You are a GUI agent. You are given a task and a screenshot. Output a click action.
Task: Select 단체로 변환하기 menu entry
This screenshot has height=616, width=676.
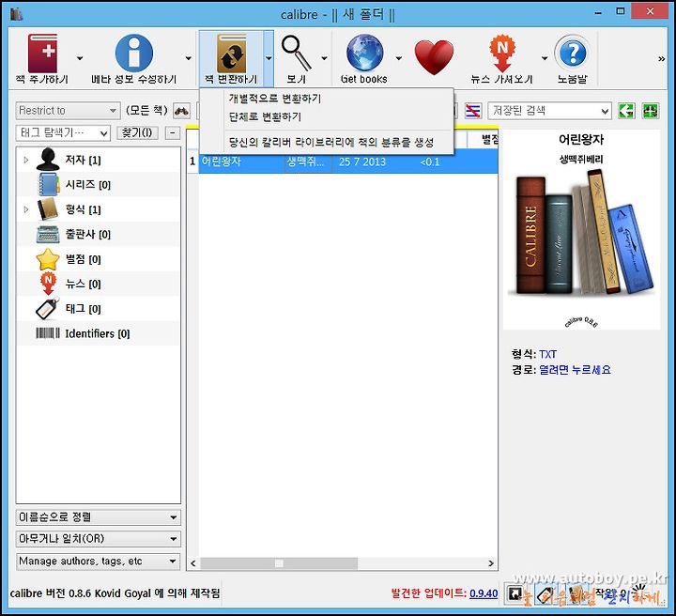(265, 116)
